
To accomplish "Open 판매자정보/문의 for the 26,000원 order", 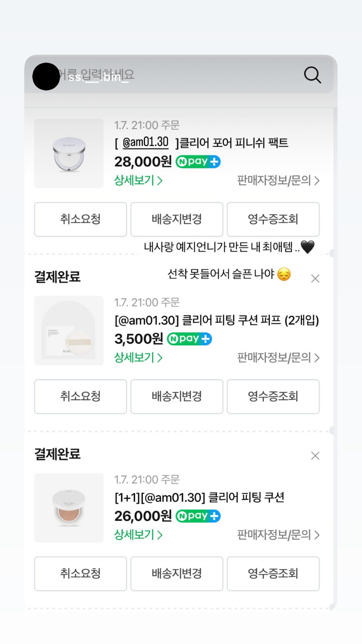I will point(278,535).
